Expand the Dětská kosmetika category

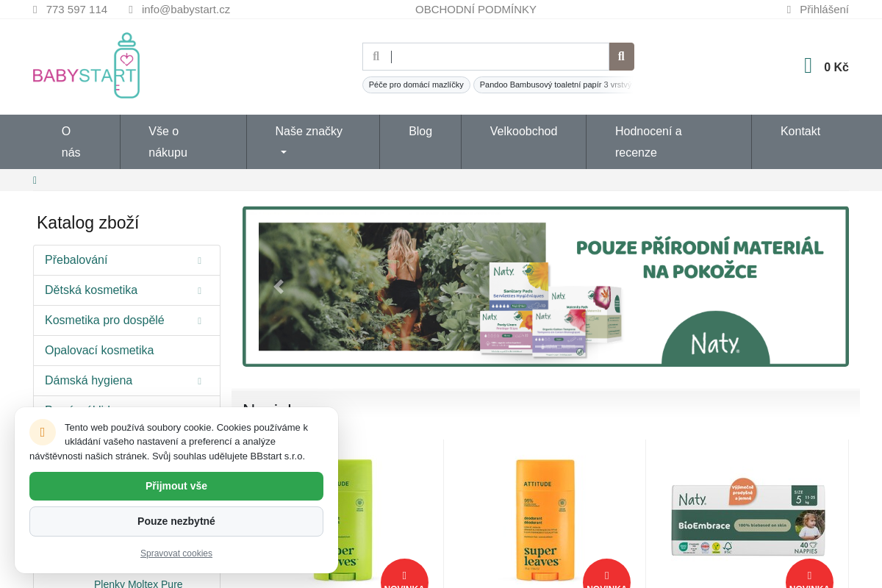click(x=199, y=290)
